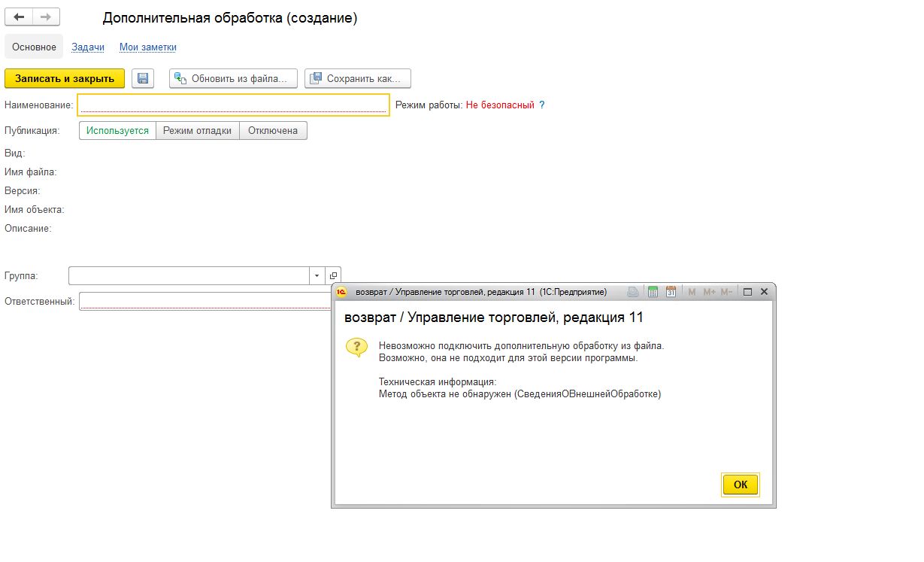Screen dimensions: 924x562
Task: Click the Метод объекта не обнаружен error line
Action: coord(520,393)
